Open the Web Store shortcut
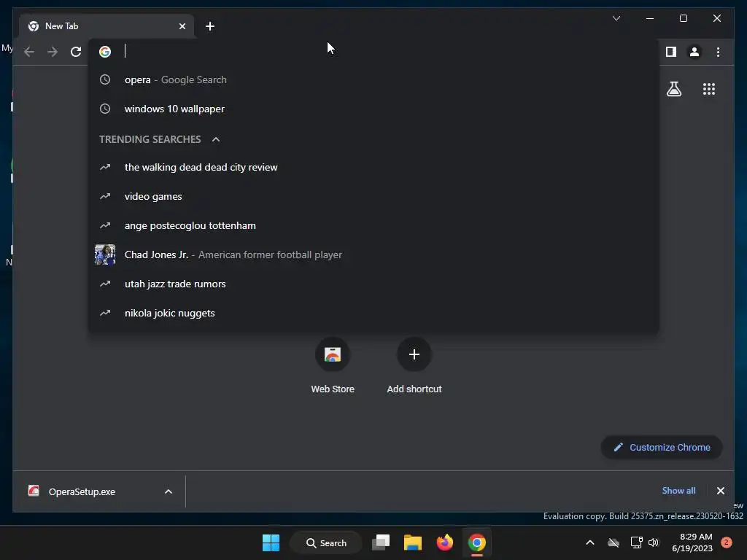The width and height of the screenshot is (747, 560). [333, 366]
